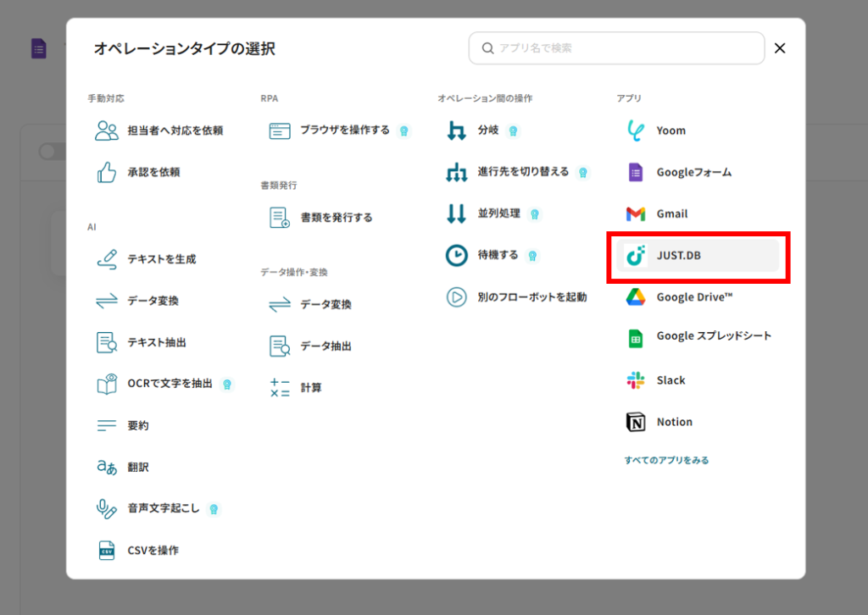Screen dimensions: 868x615
Task: Select the CSVを操作 file icon
Action: tap(107, 550)
